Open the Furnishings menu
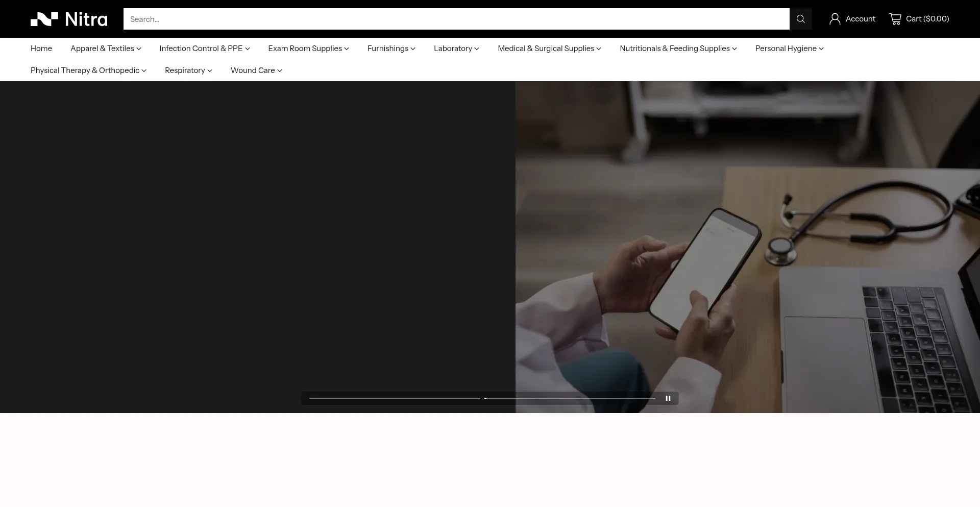The image size is (980, 507). coord(391,49)
